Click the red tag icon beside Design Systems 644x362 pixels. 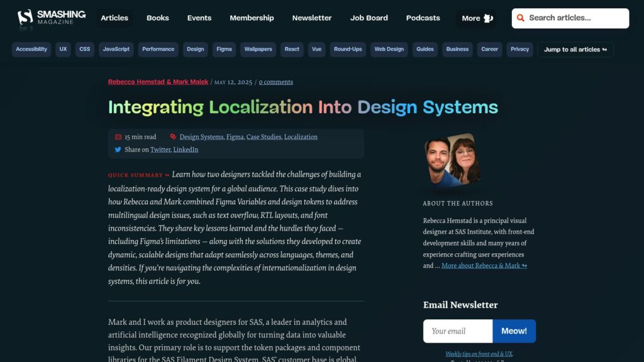tap(173, 136)
